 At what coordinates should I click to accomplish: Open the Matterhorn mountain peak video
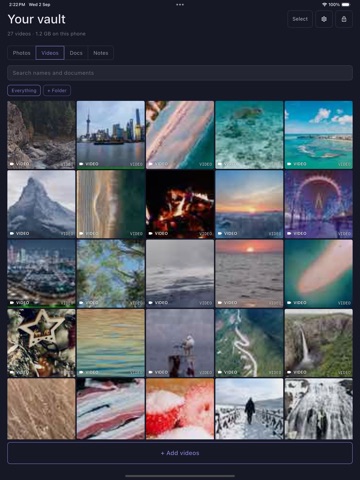(41, 204)
